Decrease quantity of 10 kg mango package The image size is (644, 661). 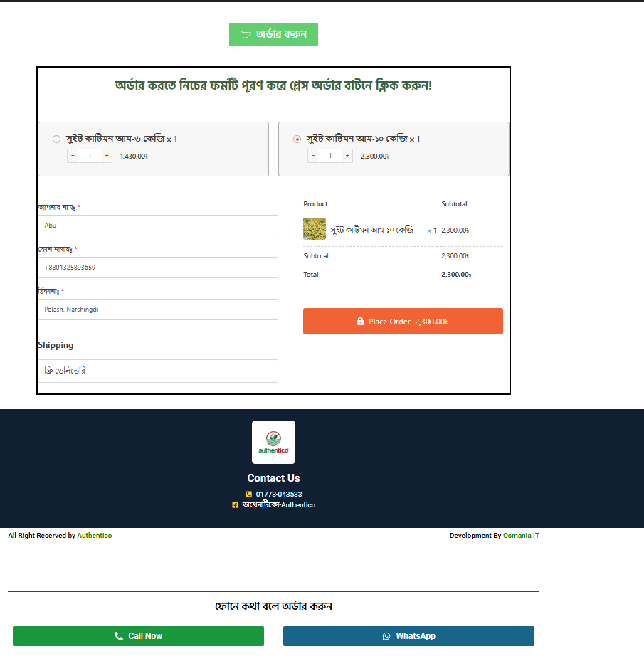tap(313, 156)
